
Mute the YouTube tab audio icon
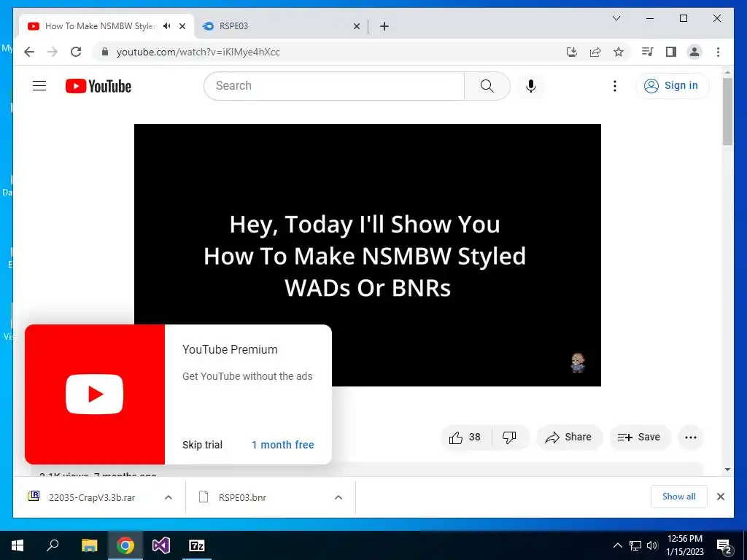pyautogui.click(x=167, y=26)
